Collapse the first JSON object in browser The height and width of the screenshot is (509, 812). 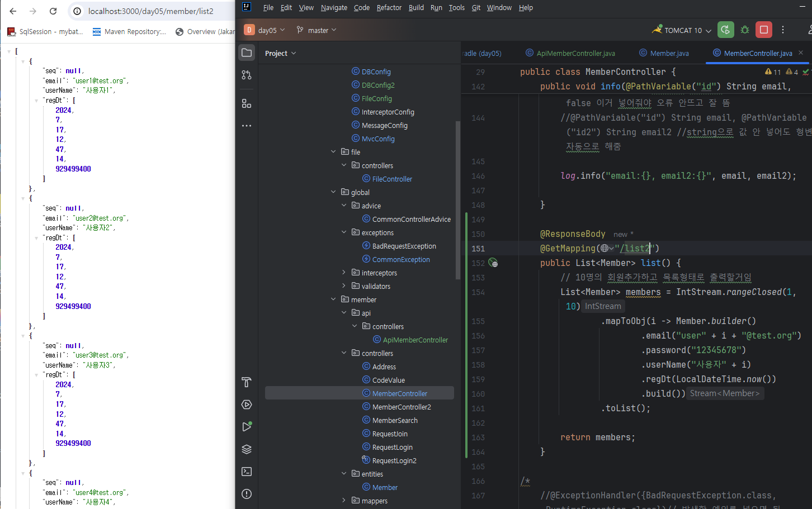pyautogui.click(x=23, y=61)
